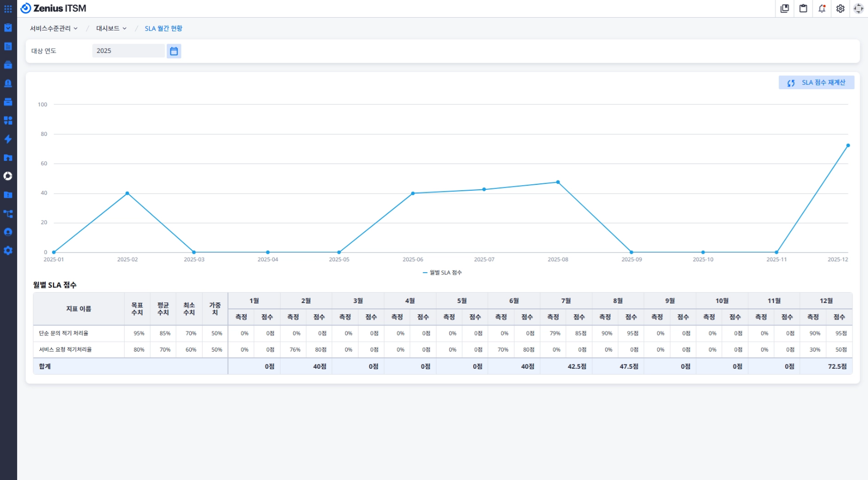Open the app grid menu icon
868x480 pixels.
click(8, 9)
